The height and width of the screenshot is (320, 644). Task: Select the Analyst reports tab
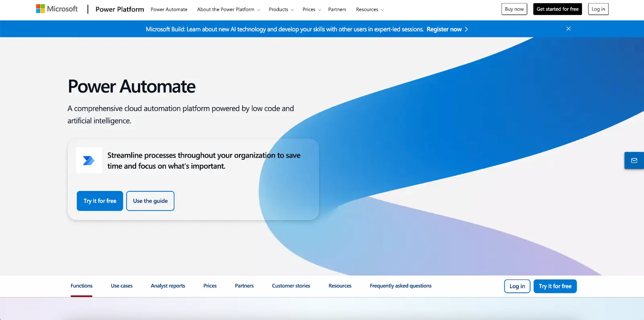168,286
